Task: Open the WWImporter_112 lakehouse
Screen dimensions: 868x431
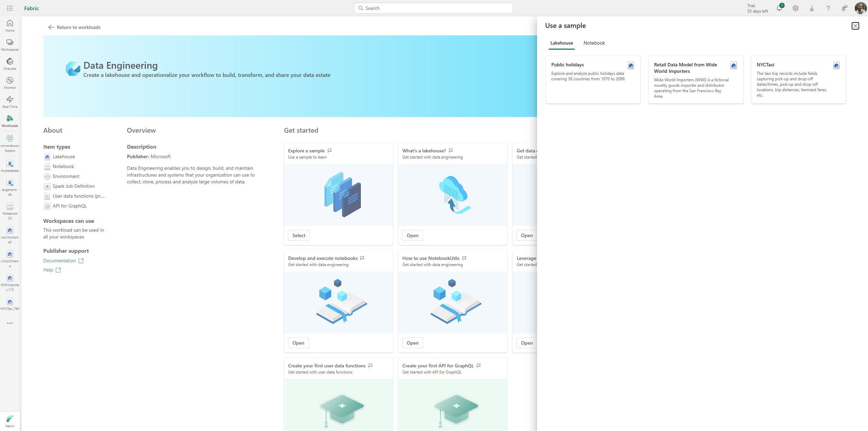Action: point(10,283)
